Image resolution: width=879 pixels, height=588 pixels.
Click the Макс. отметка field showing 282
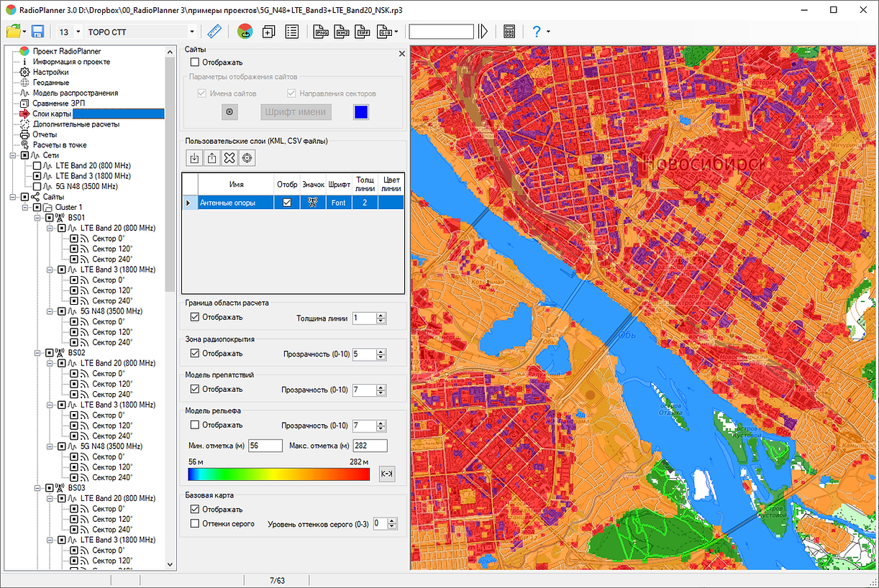pyautogui.click(x=370, y=446)
